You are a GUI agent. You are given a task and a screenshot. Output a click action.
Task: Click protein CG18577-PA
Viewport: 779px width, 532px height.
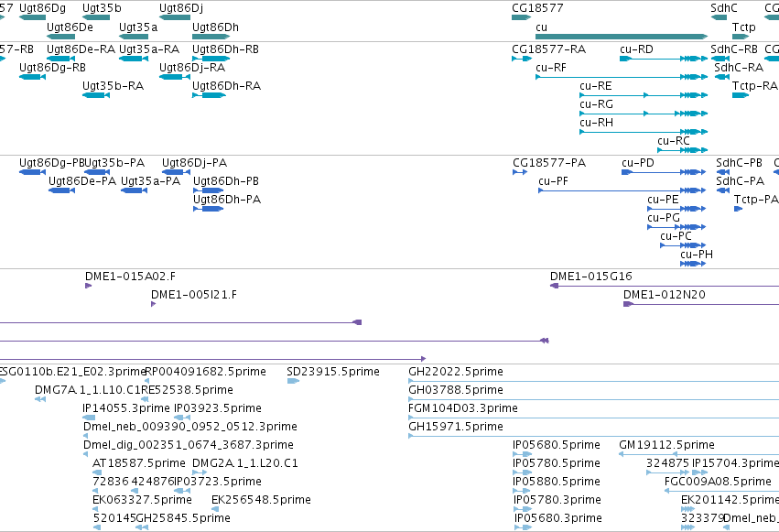point(520,172)
